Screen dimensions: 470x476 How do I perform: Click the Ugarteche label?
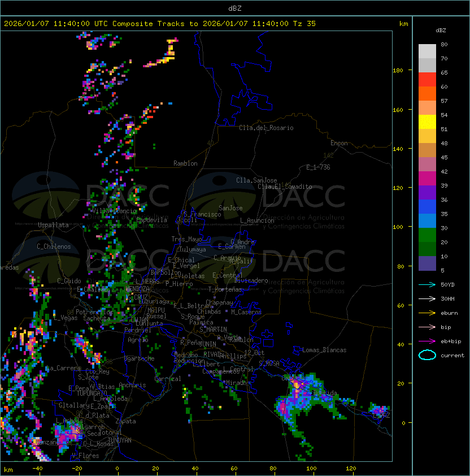pyautogui.click(x=140, y=358)
